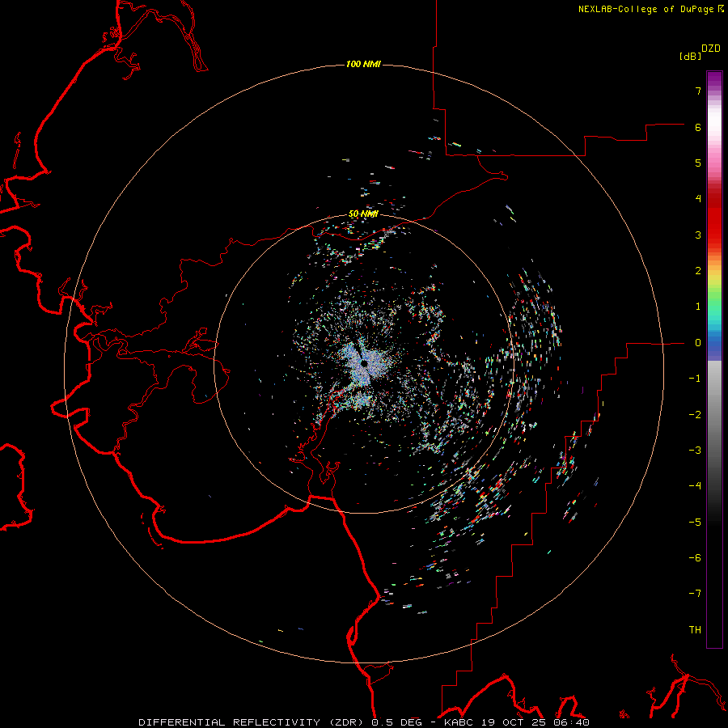This screenshot has width=728, height=728.
Task: Click the -6 value on the color scale
Action: pyautogui.click(x=695, y=558)
